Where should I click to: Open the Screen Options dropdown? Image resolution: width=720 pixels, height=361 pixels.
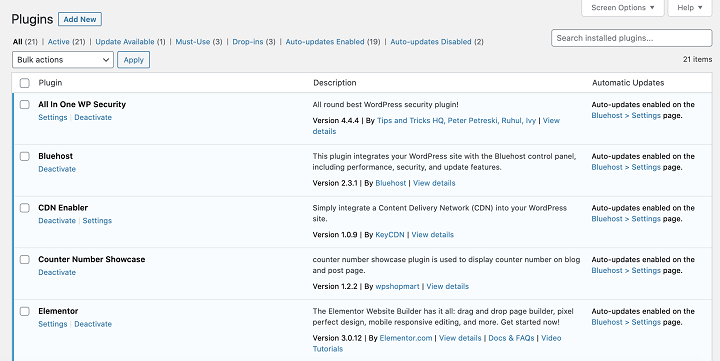click(623, 8)
